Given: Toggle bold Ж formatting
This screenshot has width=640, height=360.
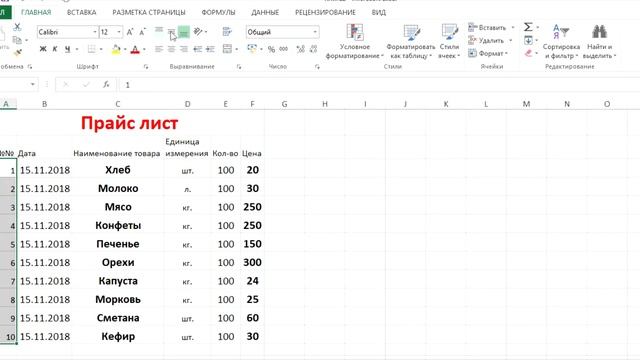Looking at the screenshot, I should (x=43, y=49).
